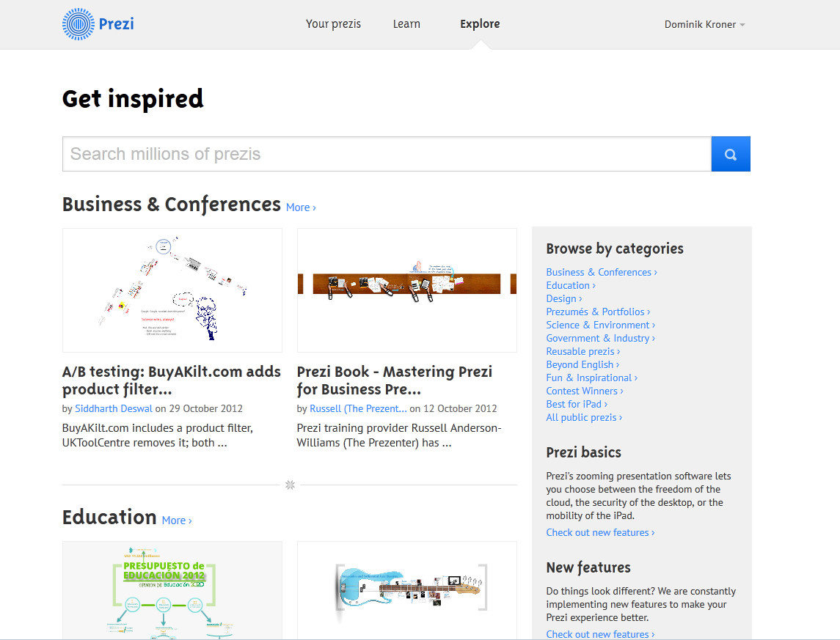Browse the Prezumés & Portfolios category
The width and height of the screenshot is (840, 640).
click(x=597, y=312)
